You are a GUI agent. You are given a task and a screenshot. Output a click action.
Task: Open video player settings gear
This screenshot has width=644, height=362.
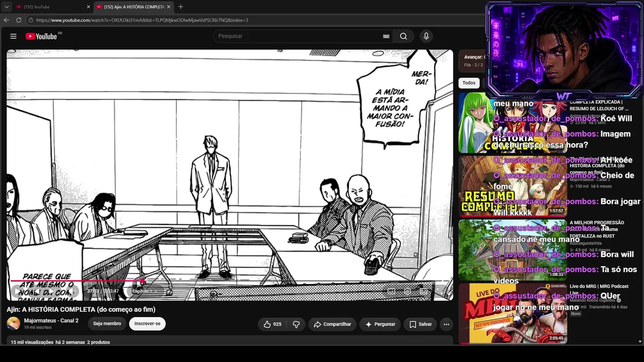click(x=408, y=291)
